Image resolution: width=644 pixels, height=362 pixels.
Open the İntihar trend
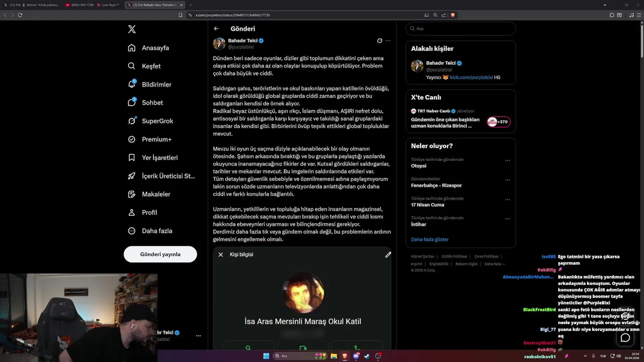(x=419, y=224)
